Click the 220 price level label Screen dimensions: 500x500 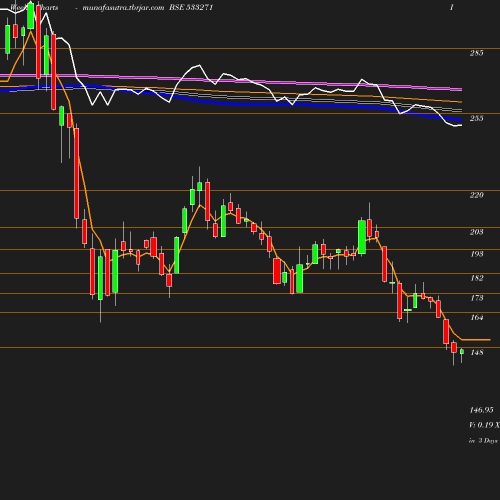pyautogui.click(x=476, y=195)
